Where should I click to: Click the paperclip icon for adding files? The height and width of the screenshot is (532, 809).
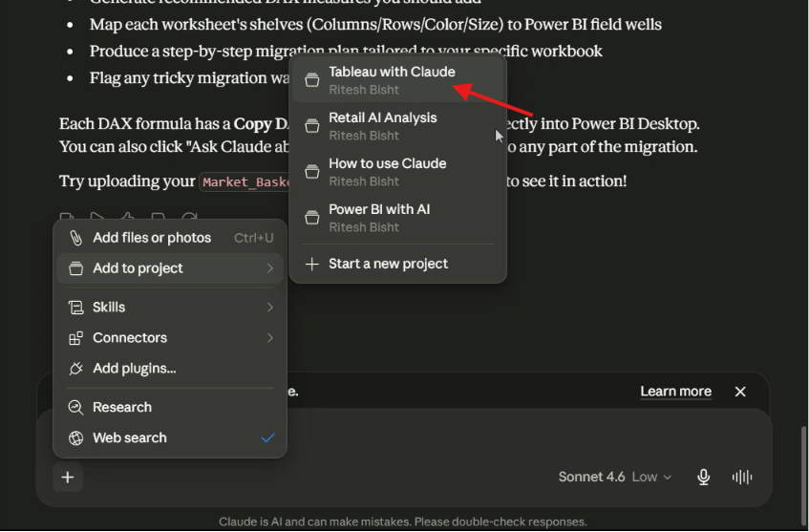[x=75, y=238]
